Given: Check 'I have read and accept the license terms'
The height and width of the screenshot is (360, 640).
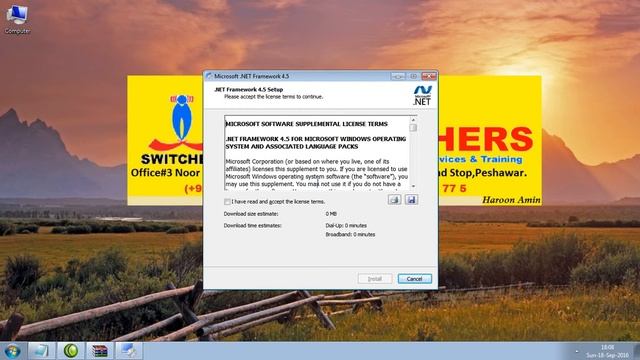Looking at the screenshot, I should pyautogui.click(x=227, y=202).
